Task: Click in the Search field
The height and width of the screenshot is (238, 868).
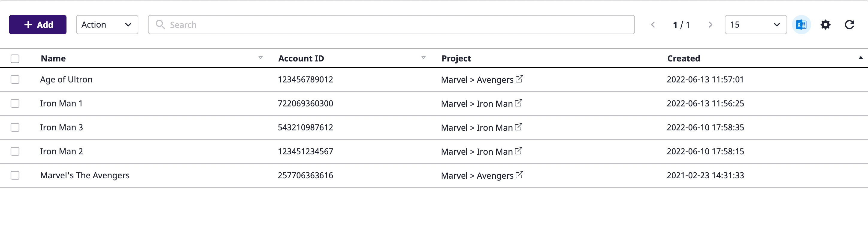Action: click(x=391, y=25)
